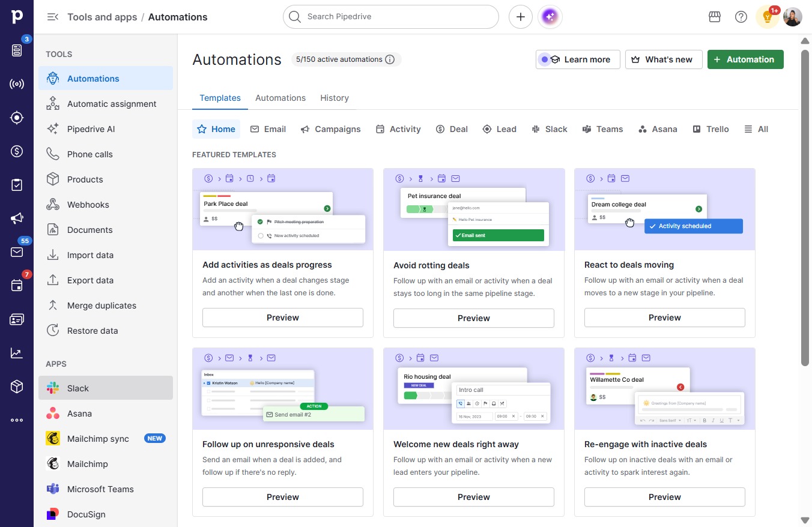Select the Deal template filter
Image resolution: width=812 pixels, height=527 pixels.
pos(452,129)
